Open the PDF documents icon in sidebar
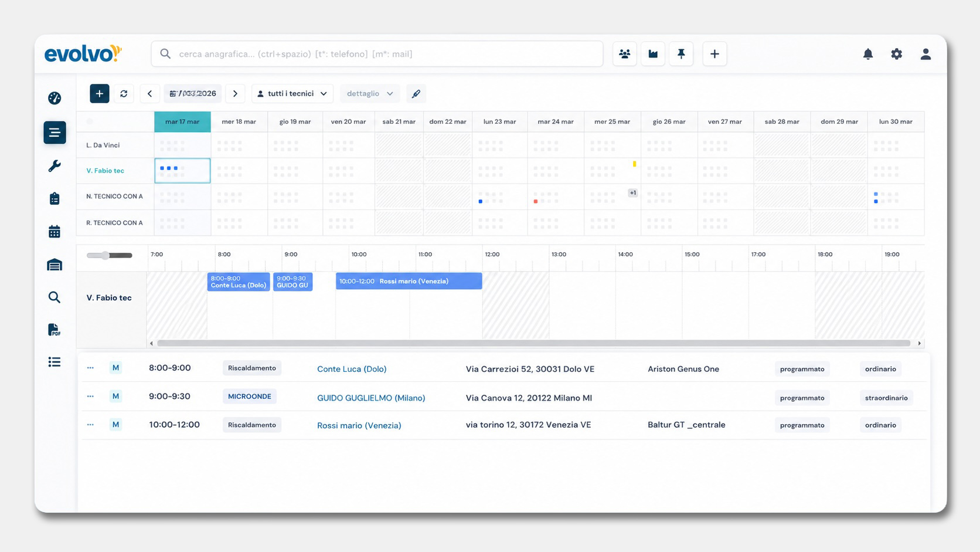Image resolution: width=980 pixels, height=552 pixels. [55, 330]
